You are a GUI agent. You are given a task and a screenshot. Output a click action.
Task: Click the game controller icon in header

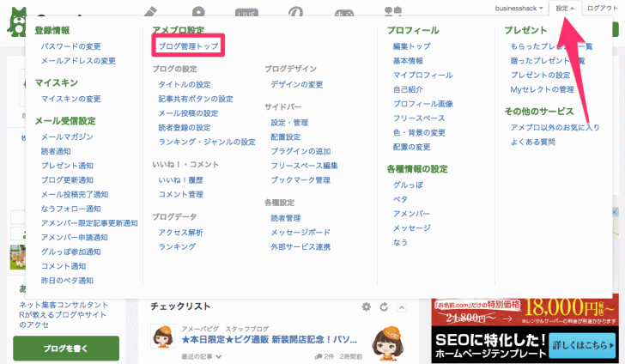coord(343,11)
